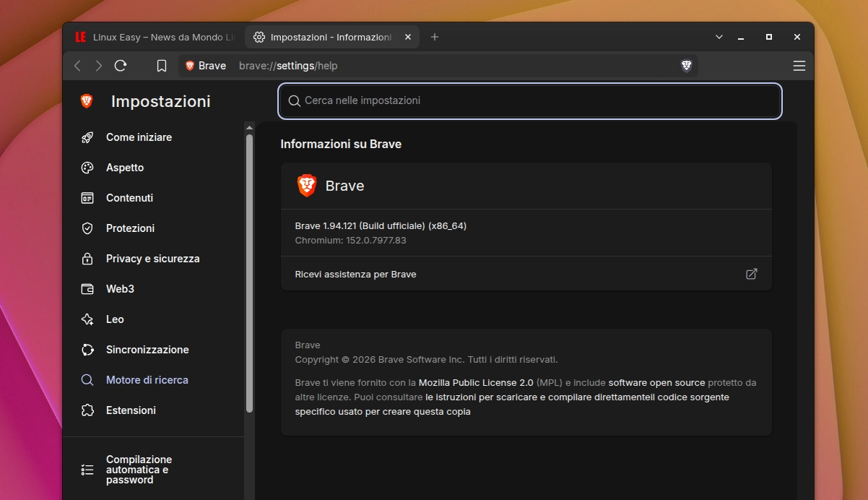Open the tab search dropdown arrow
This screenshot has height=500, width=868.
(719, 37)
